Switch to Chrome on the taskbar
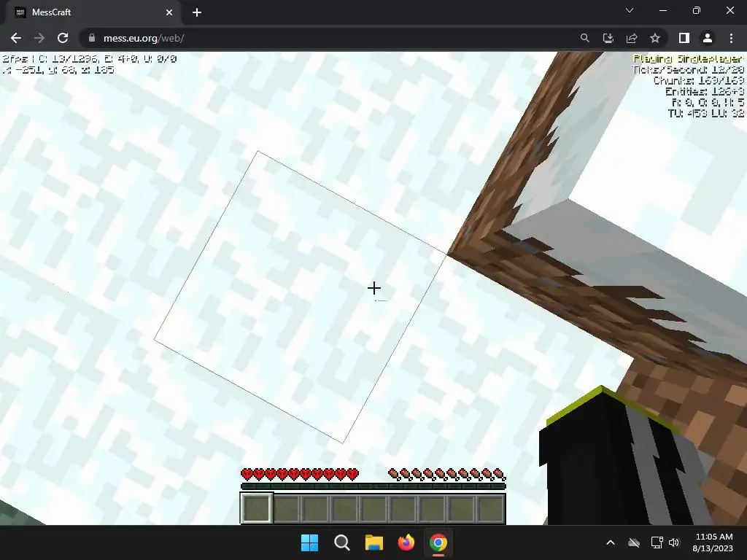The width and height of the screenshot is (747, 560). coord(438,542)
